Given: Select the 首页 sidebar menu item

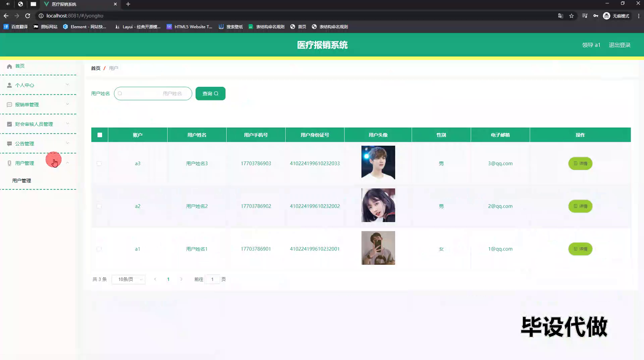Looking at the screenshot, I should pos(38,66).
